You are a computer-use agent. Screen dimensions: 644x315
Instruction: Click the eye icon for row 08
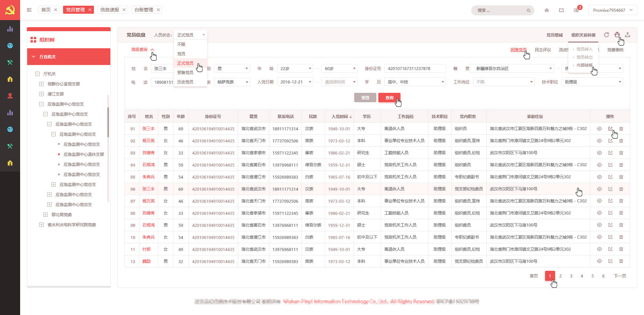pos(599,213)
